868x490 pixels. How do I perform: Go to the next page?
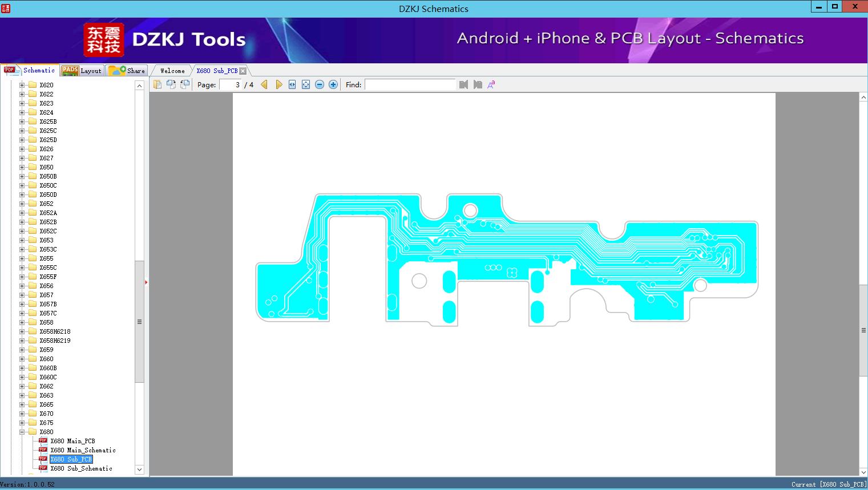click(x=278, y=84)
